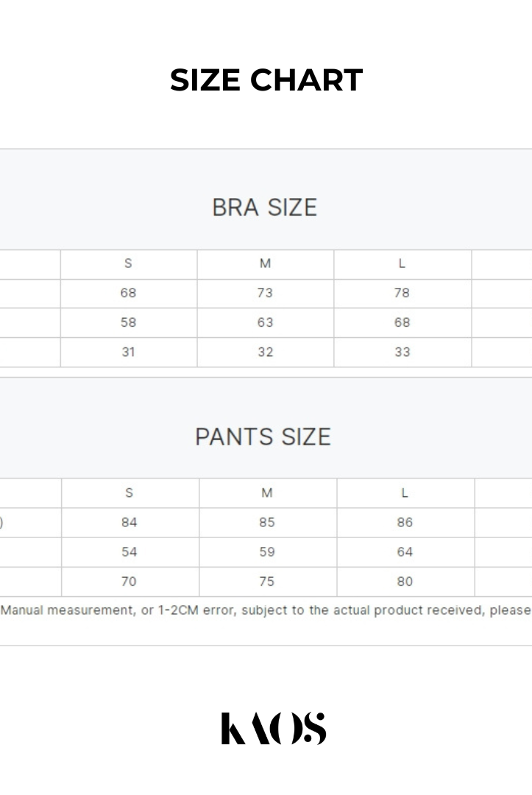
Task: Click the pants cell with value 64
Action: tap(405, 552)
